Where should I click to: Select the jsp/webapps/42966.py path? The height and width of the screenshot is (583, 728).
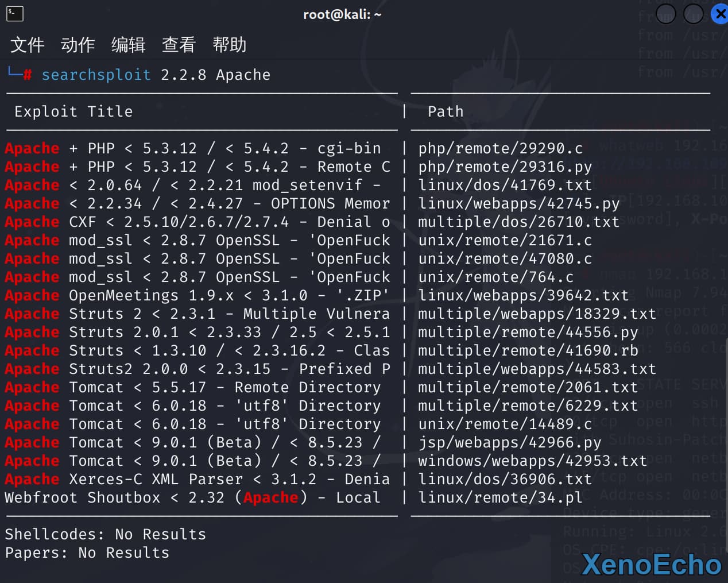pyautogui.click(x=509, y=442)
